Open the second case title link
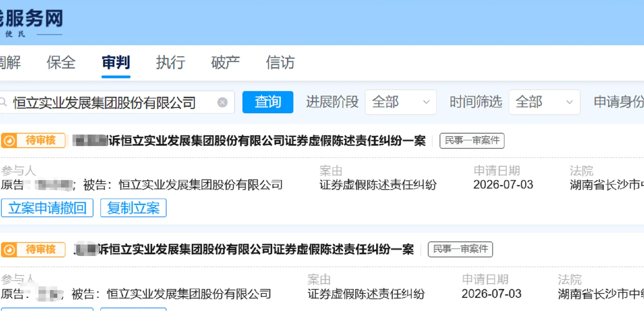 coord(244,250)
